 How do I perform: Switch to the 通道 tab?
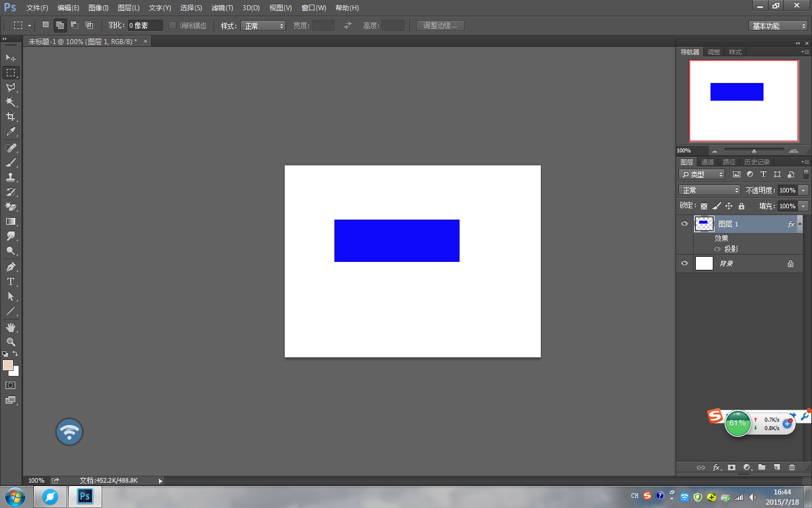pos(708,162)
